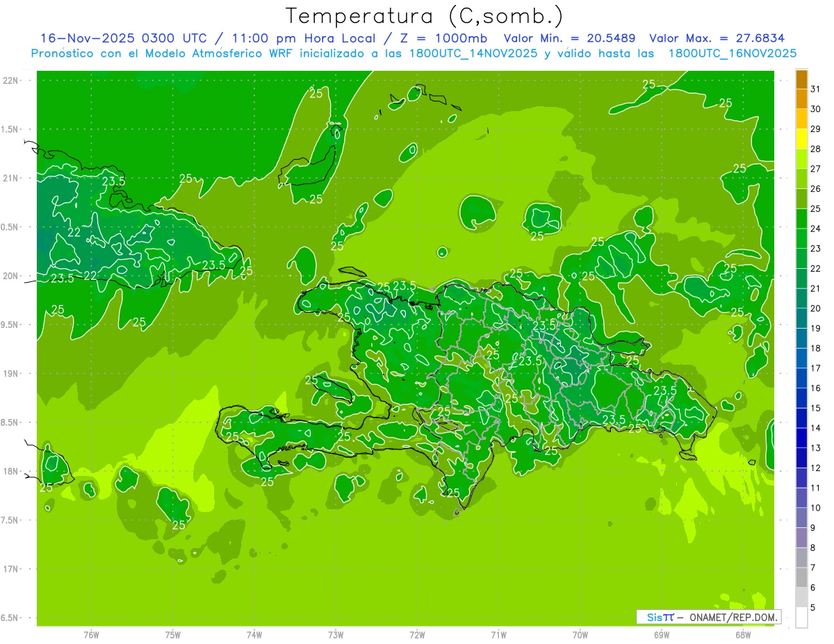Click the "75W" longitude axis label
This screenshot has width=834, height=644.
(173, 635)
